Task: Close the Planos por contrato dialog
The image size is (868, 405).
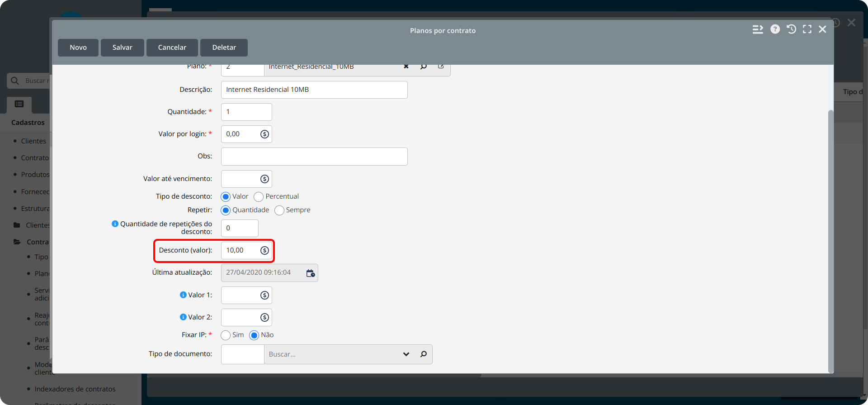Action: [822, 29]
